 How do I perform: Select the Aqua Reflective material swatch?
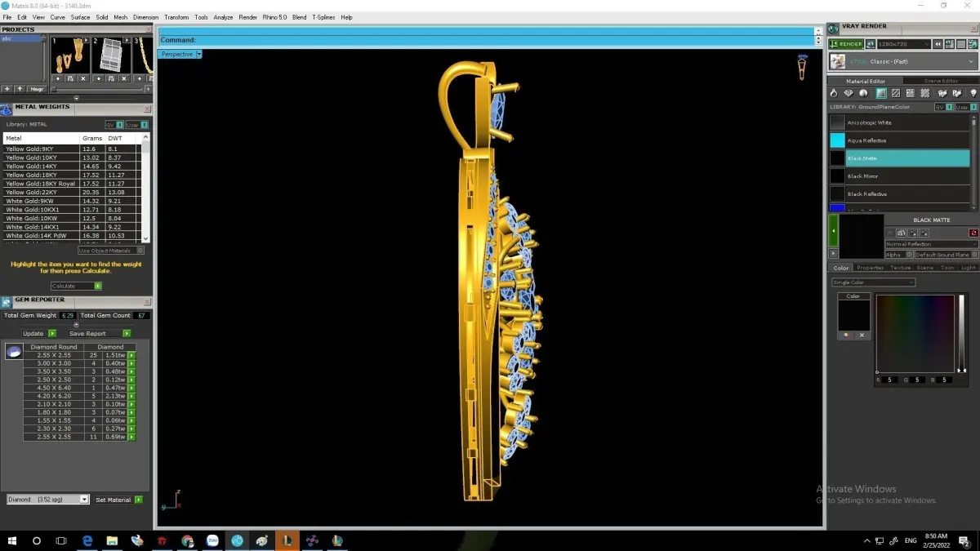pyautogui.click(x=837, y=140)
